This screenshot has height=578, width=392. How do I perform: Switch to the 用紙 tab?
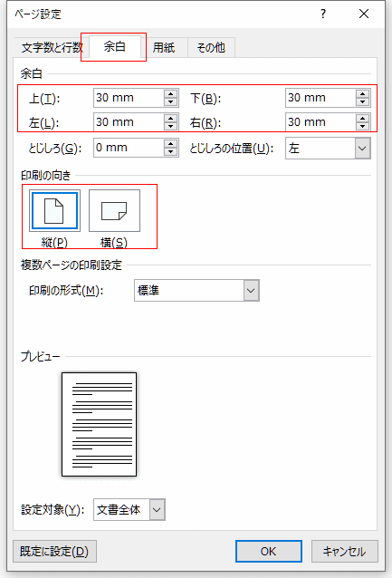click(164, 47)
